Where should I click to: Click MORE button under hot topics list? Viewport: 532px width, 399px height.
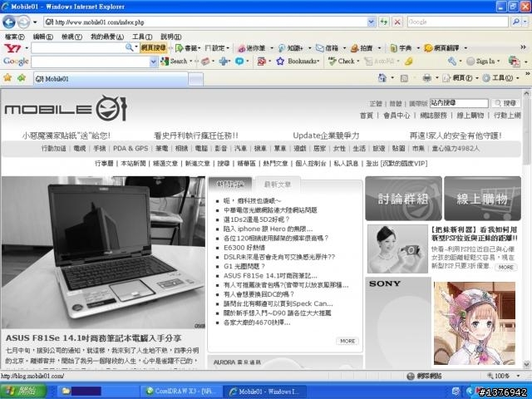(x=347, y=341)
